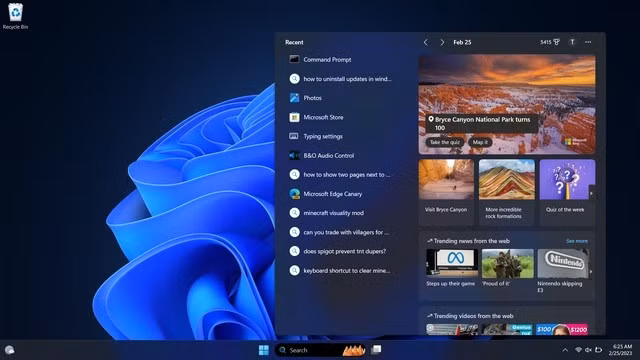Expand more trending news arrow beside Nintendo
640x360 pixels.
591,271
